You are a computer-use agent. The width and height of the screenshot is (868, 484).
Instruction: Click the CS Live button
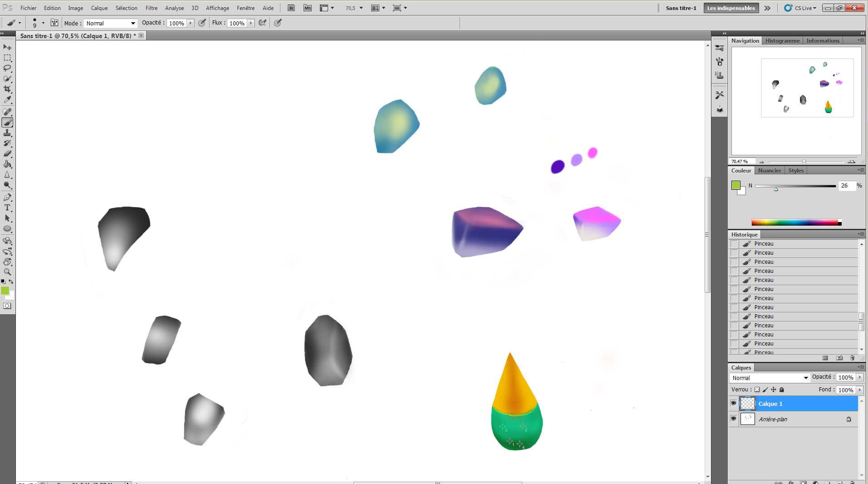(x=800, y=8)
